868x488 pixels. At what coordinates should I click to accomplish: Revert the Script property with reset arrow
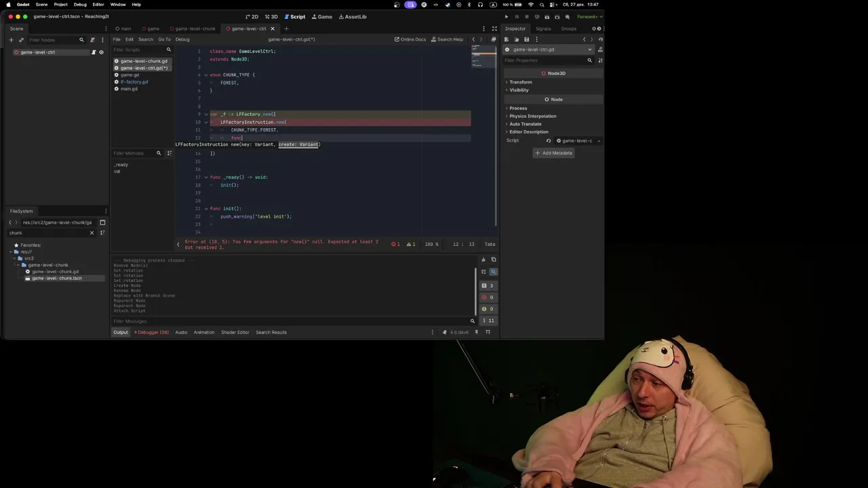(x=549, y=141)
